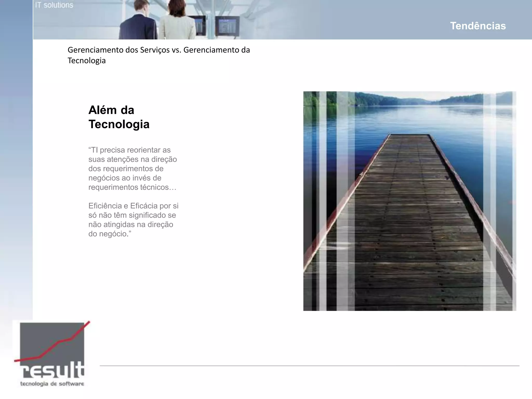532x399 pixels.
Task: Click the gray footer divider line
Action: 309,366
